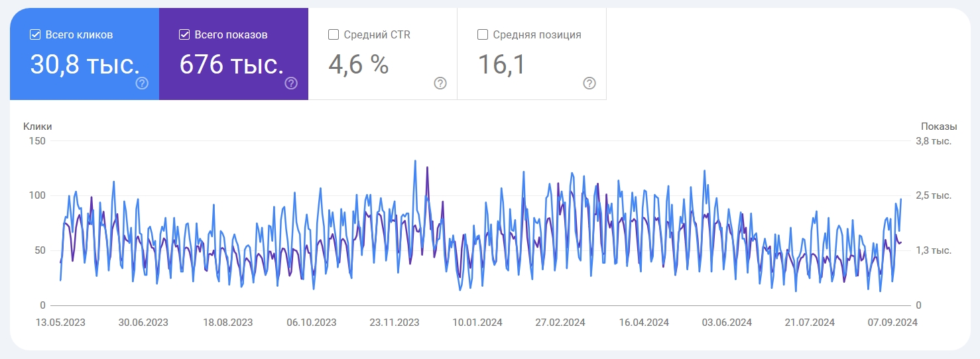
Task: Enable the Средний CTR checkbox
Action: (x=334, y=35)
